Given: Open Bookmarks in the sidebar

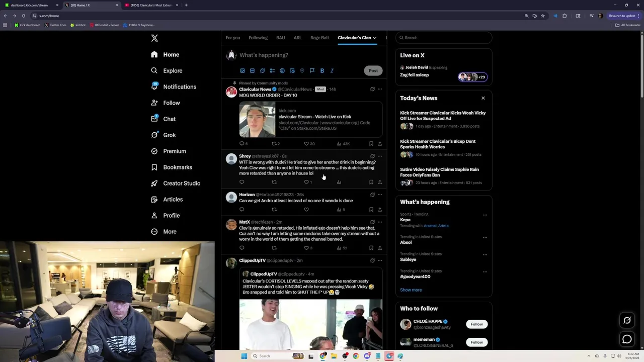Looking at the screenshot, I should [x=171, y=167].
